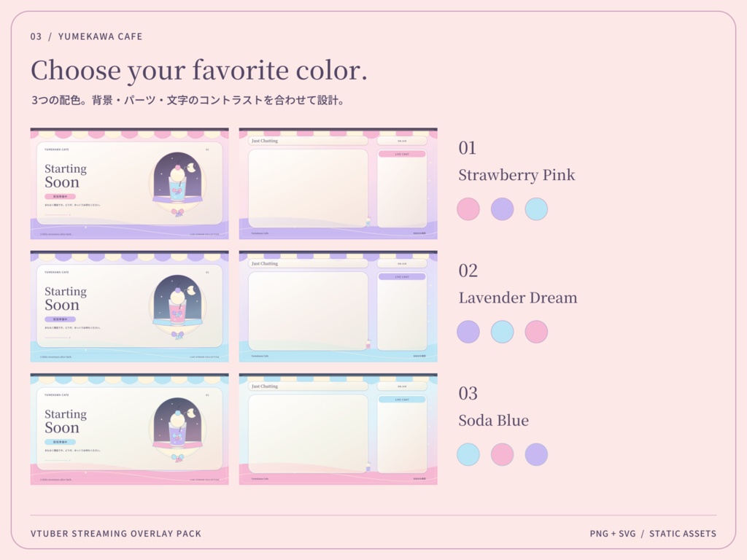
Task: Open the Strawberry Pink Starting Soon thumbnail
Action: [x=130, y=183]
